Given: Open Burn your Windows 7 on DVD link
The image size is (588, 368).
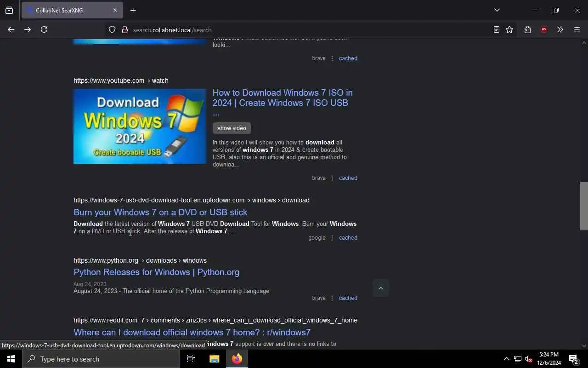Looking at the screenshot, I should pyautogui.click(x=160, y=212).
